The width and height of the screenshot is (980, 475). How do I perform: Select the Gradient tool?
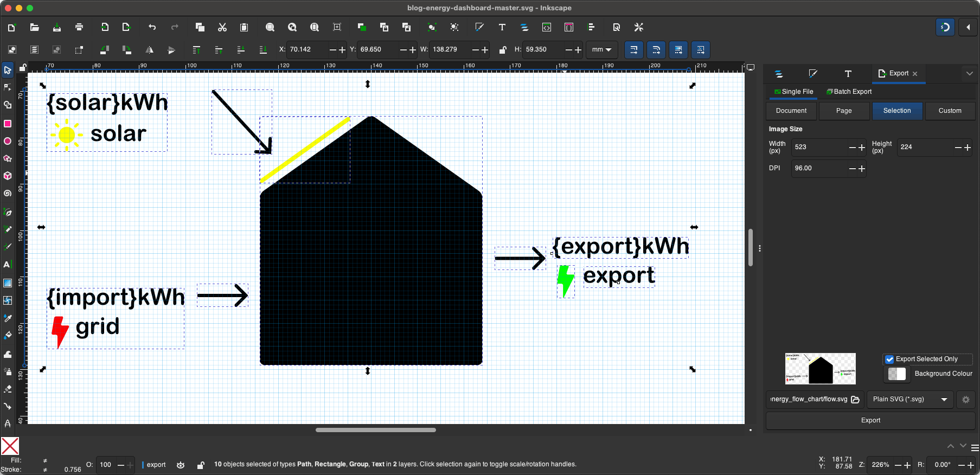point(8,283)
